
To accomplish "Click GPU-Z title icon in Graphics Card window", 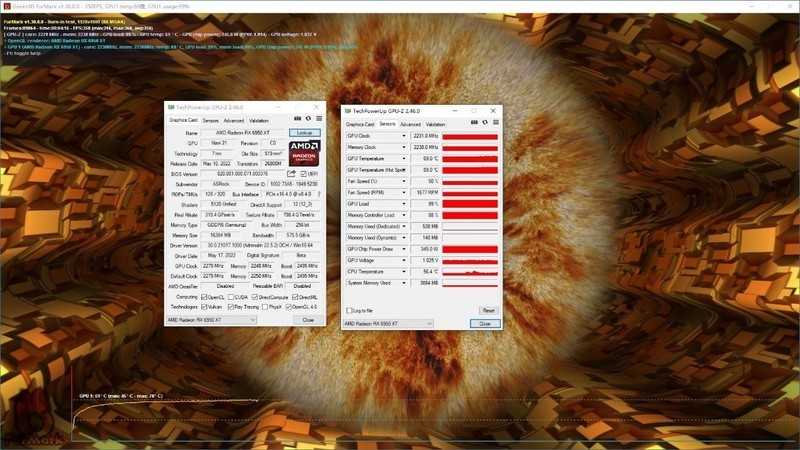I will click(x=171, y=107).
